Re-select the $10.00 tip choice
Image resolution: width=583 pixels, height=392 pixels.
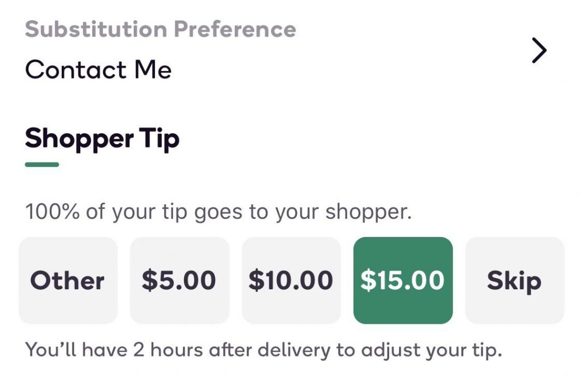click(291, 280)
